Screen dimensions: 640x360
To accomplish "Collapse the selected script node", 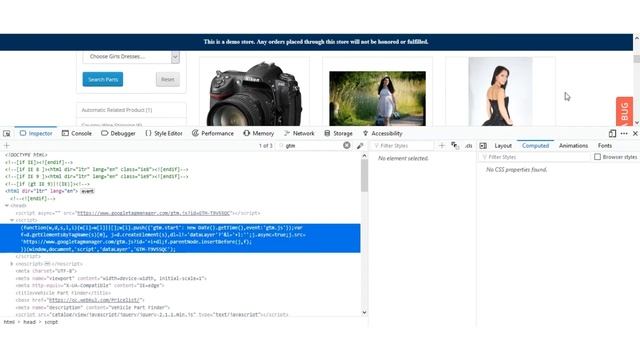I will coord(12,220).
